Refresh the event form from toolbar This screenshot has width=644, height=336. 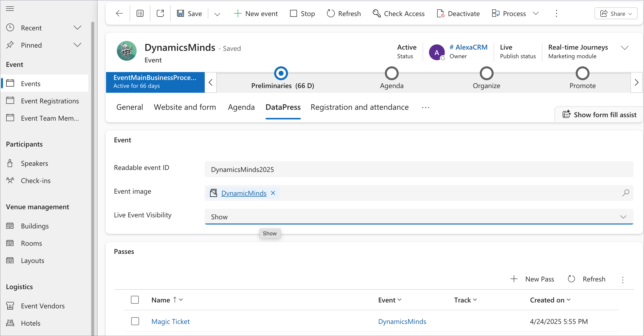point(344,14)
